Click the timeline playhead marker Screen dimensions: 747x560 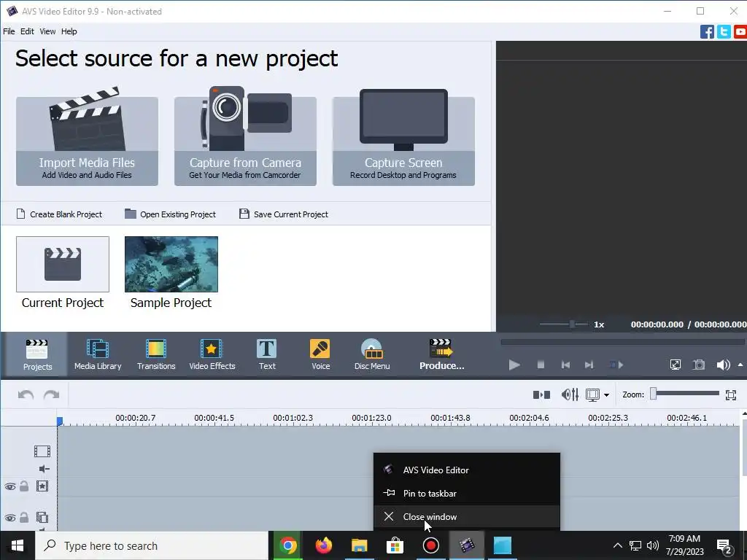tap(60, 421)
